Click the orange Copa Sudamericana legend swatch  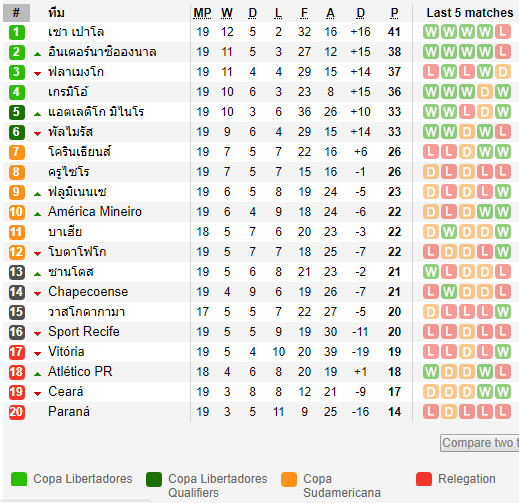coord(289,479)
